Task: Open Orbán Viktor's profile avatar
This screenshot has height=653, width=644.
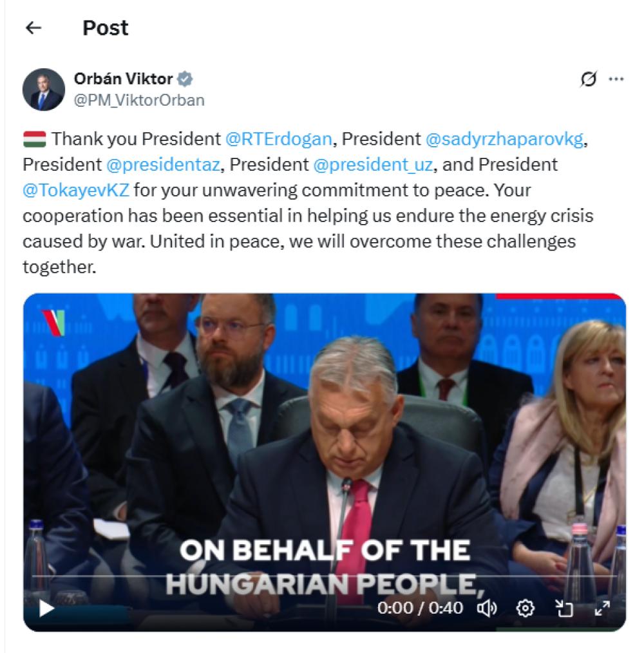Action: (44, 90)
